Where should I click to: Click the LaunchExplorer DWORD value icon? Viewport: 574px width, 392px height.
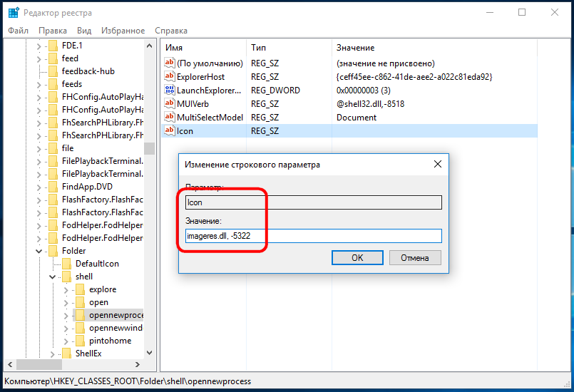(170, 90)
